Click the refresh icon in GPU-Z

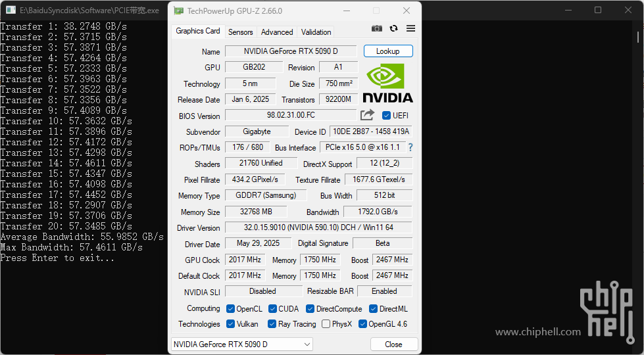pos(393,28)
